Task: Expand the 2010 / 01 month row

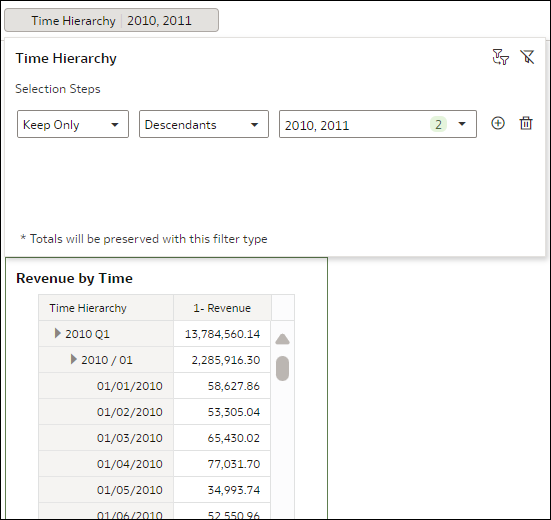Action: 73,359
